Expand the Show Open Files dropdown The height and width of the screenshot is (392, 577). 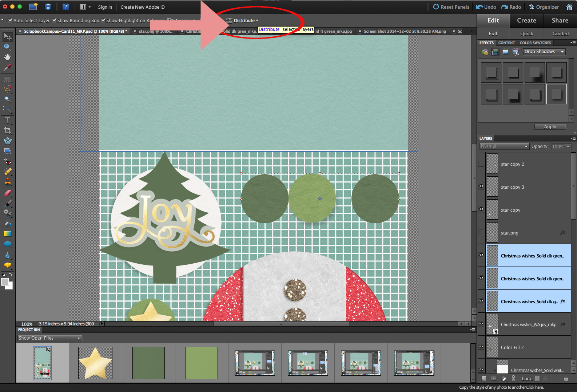(x=49, y=338)
